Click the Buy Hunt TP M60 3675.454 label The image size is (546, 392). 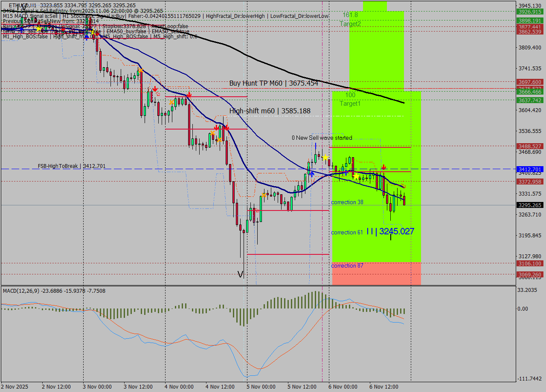273,83
